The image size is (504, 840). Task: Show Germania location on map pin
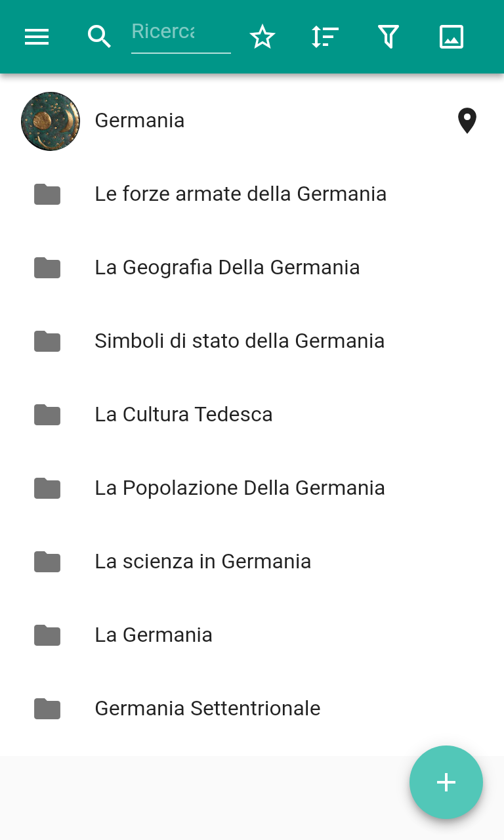(467, 121)
